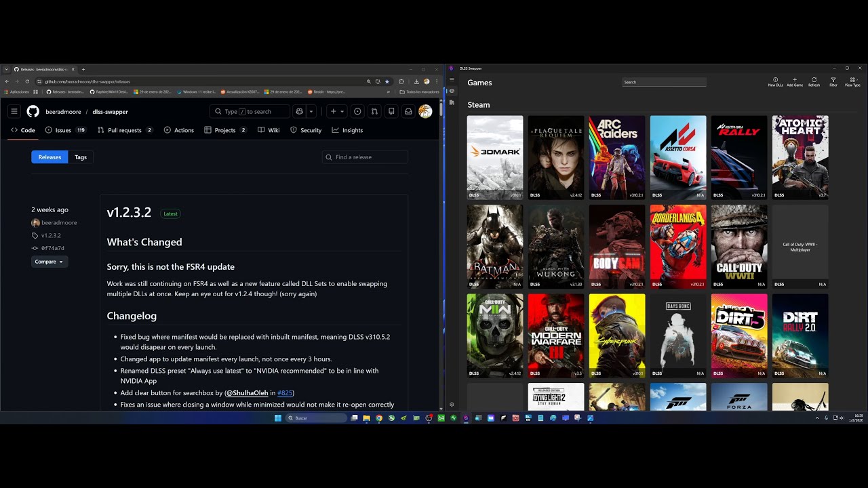868x488 pixels.
Task: Open the GitHub hamburger navigation menu
Action: pyautogui.click(x=14, y=111)
